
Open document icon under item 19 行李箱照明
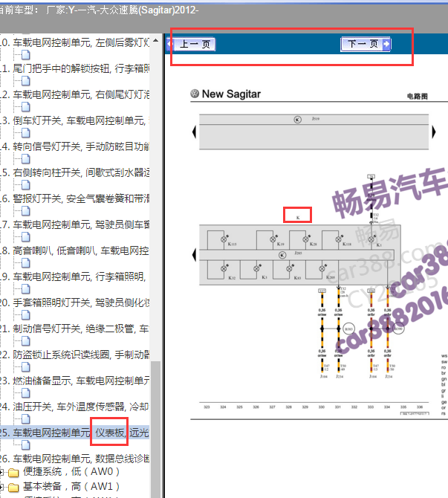[26, 289]
